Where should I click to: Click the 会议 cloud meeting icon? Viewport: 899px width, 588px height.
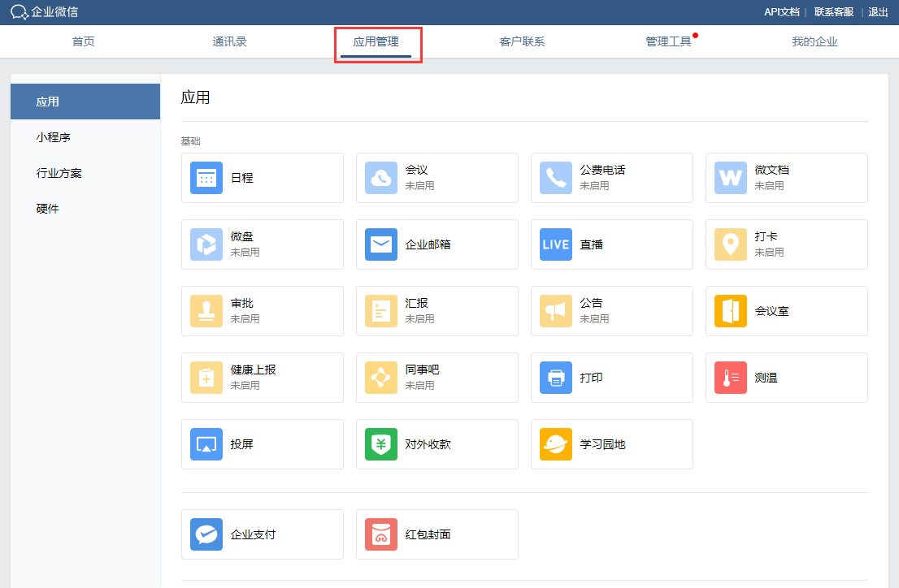click(381, 178)
